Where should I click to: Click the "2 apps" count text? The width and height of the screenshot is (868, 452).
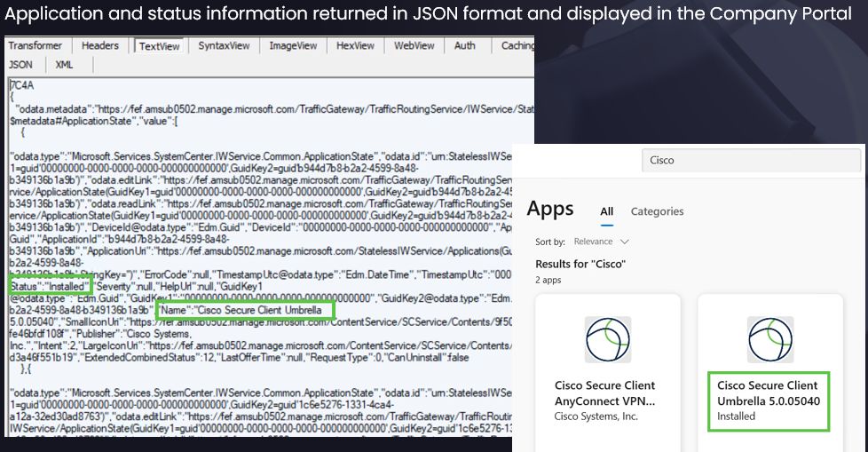click(548, 280)
